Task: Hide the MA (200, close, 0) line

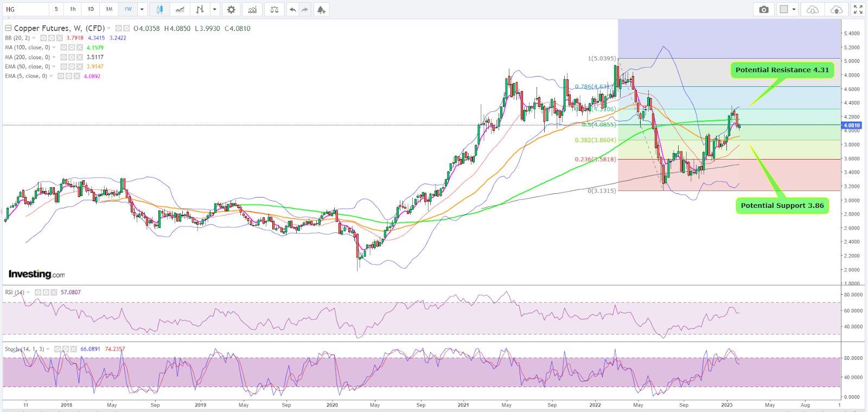Action: (63, 57)
